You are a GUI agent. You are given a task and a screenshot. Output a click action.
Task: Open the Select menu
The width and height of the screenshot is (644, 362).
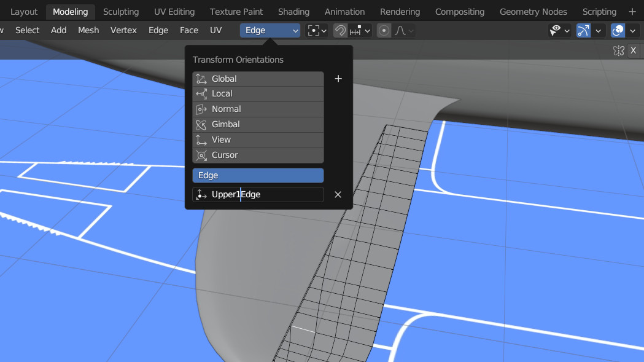(x=27, y=30)
